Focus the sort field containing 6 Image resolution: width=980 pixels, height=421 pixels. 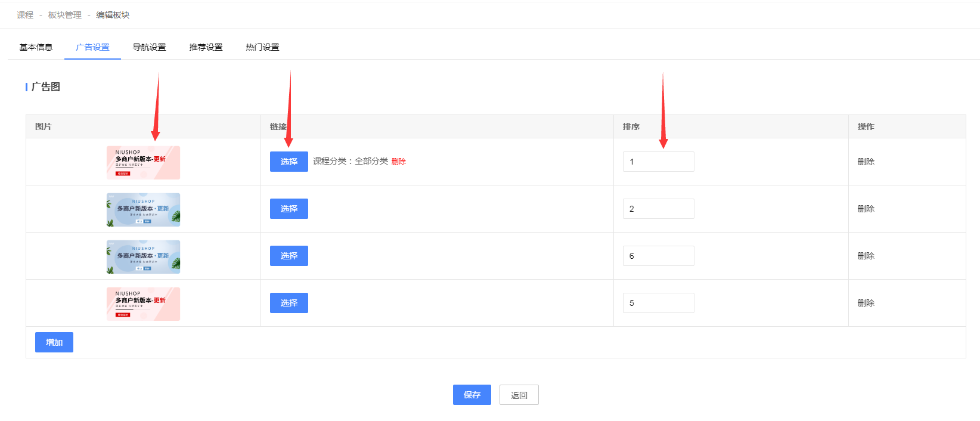click(x=659, y=256)
